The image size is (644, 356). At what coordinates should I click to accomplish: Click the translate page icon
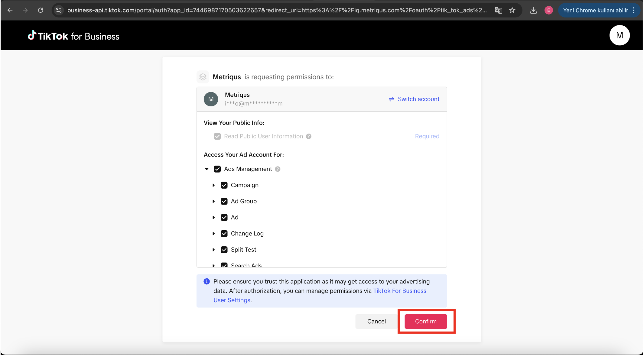click(498, 10)
